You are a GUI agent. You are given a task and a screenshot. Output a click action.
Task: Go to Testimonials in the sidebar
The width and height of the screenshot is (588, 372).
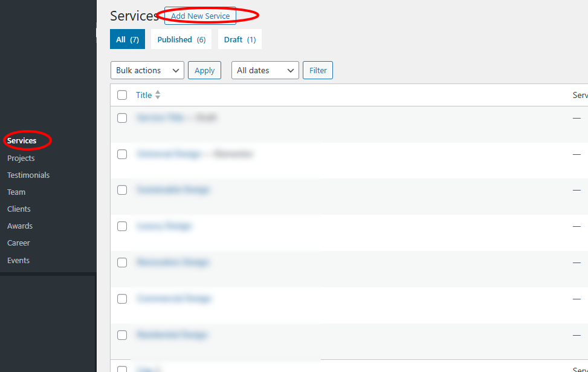(28, 175)
